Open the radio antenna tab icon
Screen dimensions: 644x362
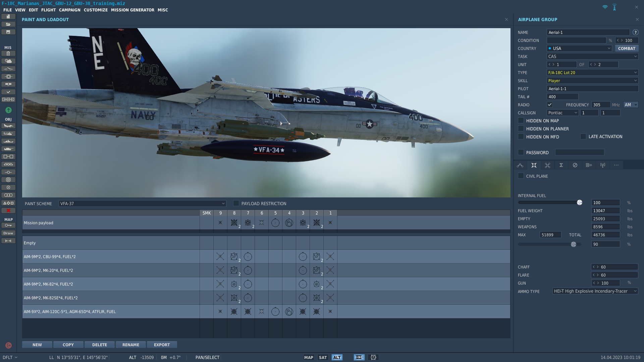(x=603, y=165)
